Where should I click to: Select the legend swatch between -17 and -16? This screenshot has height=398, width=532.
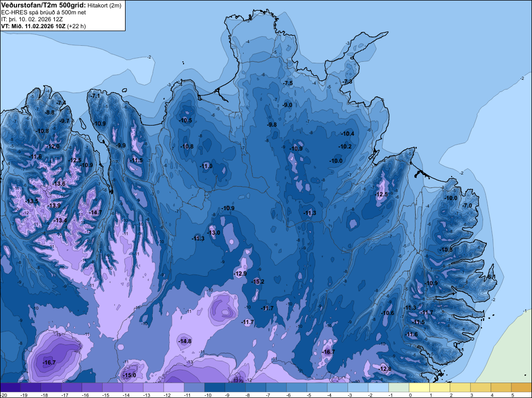[x=72, y=387]
